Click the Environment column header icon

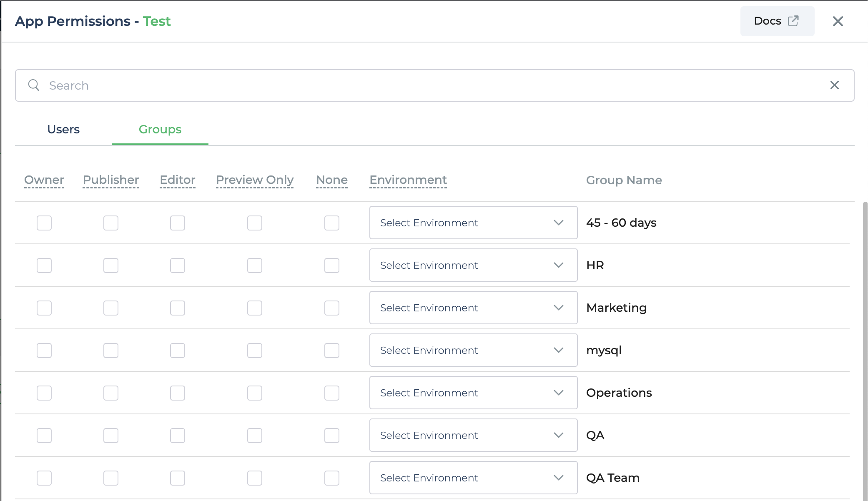pos(408,180)
